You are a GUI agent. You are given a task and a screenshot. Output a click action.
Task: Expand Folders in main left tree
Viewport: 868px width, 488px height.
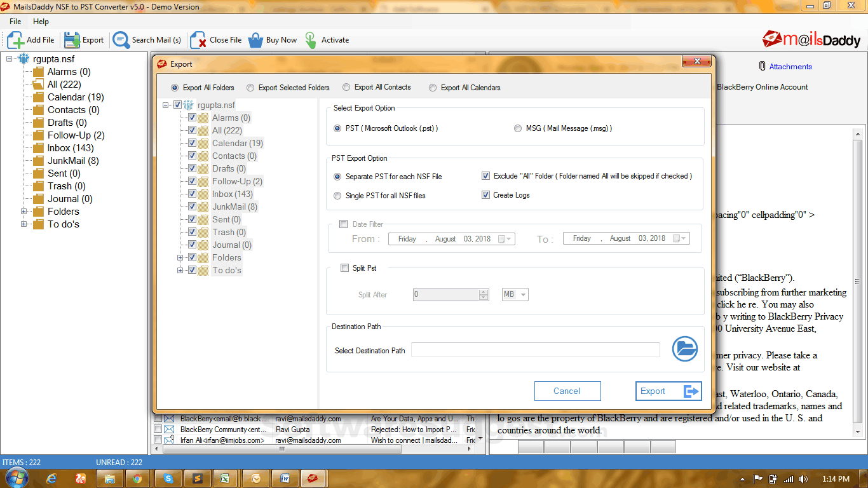[x=24, y=212]
